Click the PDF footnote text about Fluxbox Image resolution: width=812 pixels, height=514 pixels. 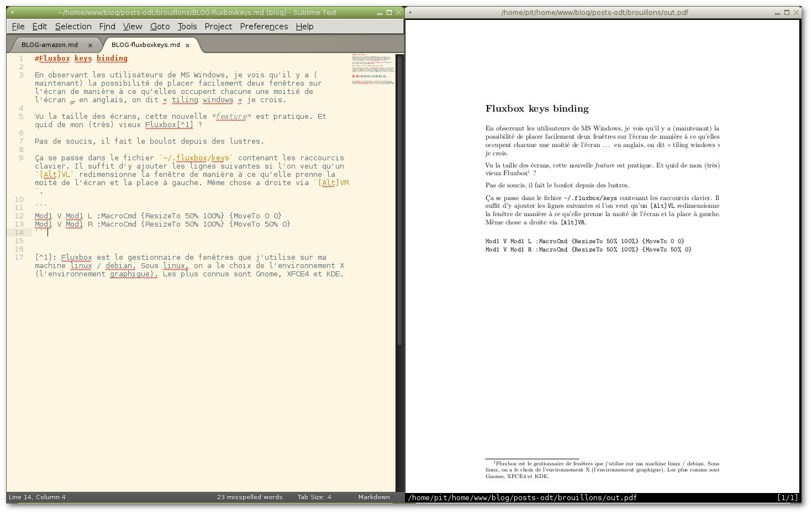point(603,470)
